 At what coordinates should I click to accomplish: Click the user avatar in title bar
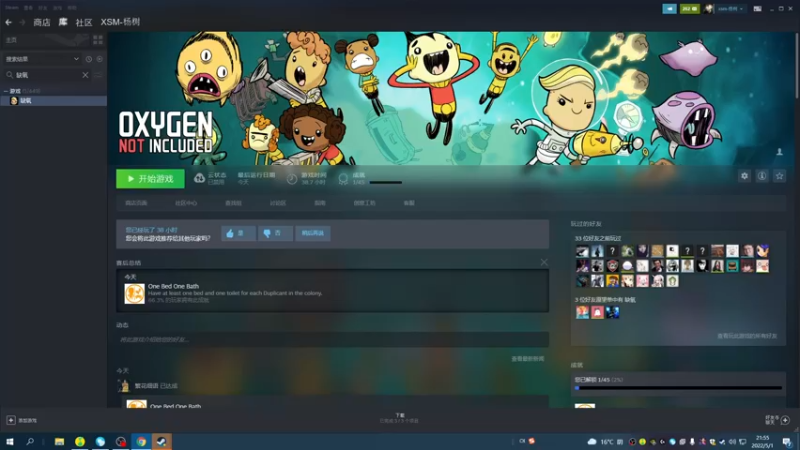click(708, 9)
